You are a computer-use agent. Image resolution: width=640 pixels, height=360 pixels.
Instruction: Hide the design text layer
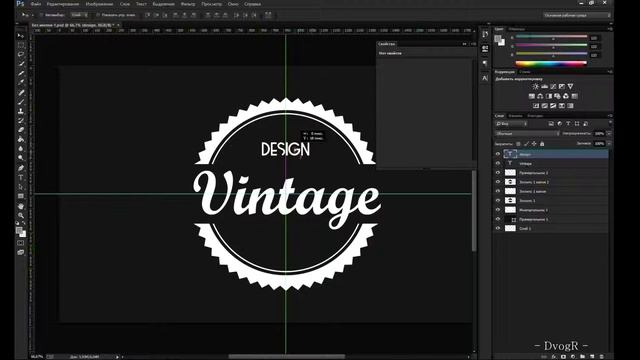coord(498,154)
